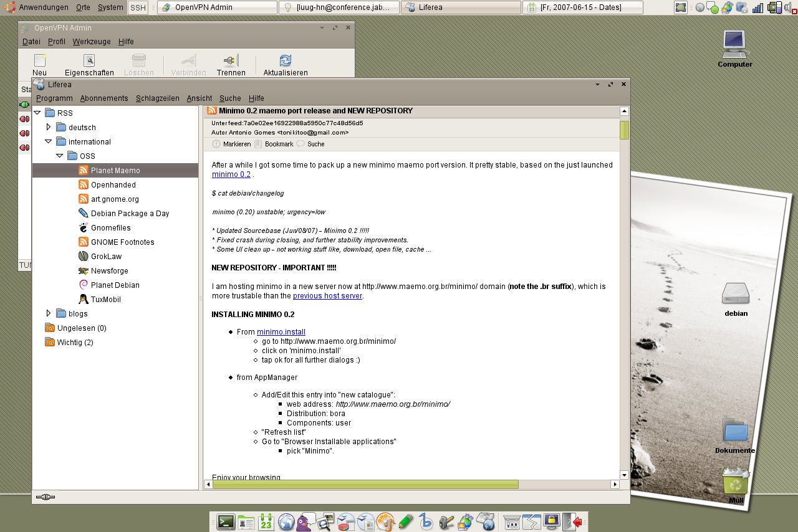Expand the blogs folder
This screenshot has width=798, height=532.
(49, 313)
